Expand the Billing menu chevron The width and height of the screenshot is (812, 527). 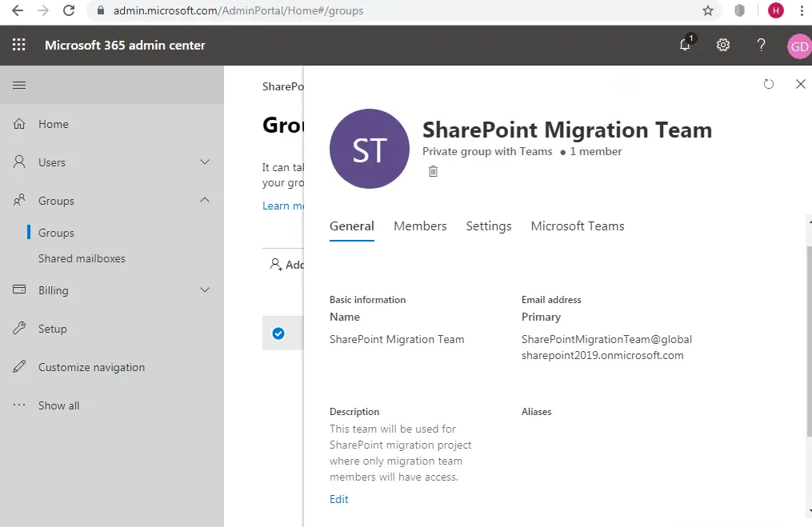pos(205,290)
